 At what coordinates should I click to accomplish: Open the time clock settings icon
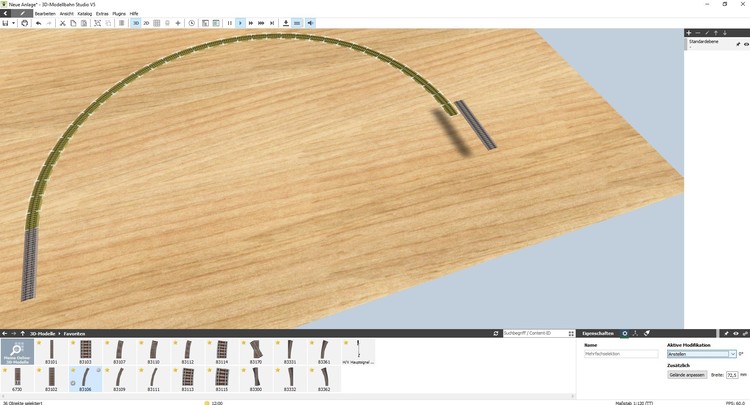click(191, 23)
